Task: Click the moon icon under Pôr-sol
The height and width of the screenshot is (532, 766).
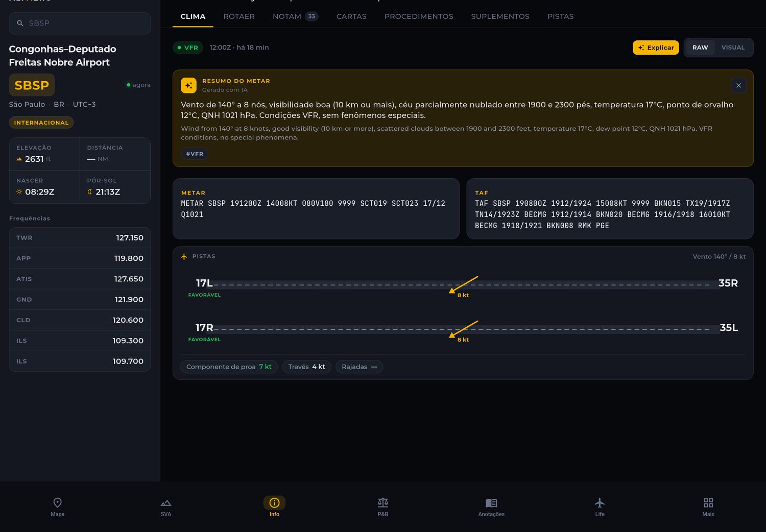Action: tap(90, 192)
